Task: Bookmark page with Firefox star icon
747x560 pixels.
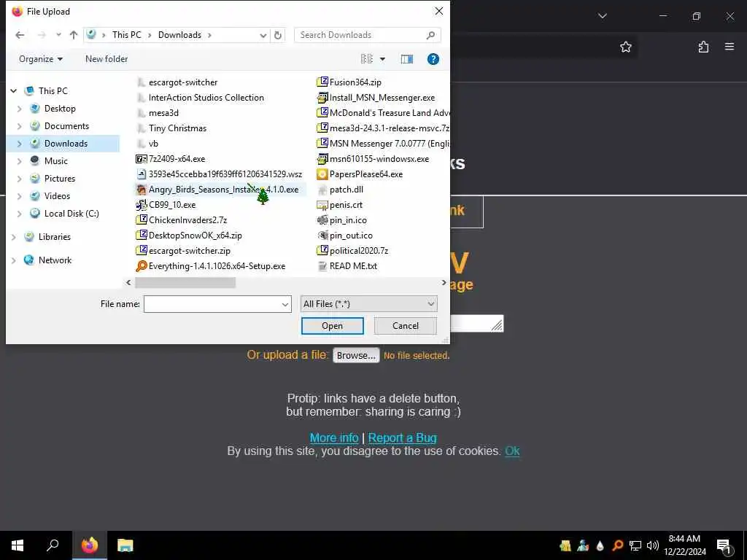Action: click(626, 47)
